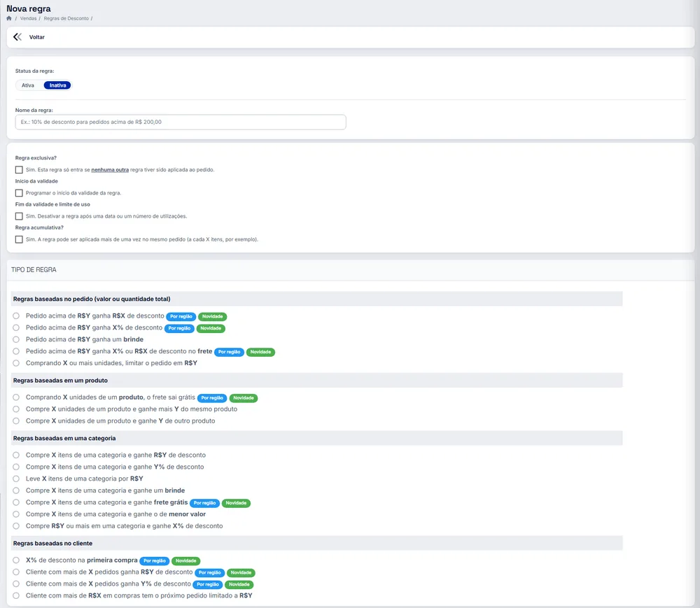The height and width of the screenshot is (608, 700).
Task: Select Compre X itens ganhe o de menor valor
Action: [x=16, y=514]
